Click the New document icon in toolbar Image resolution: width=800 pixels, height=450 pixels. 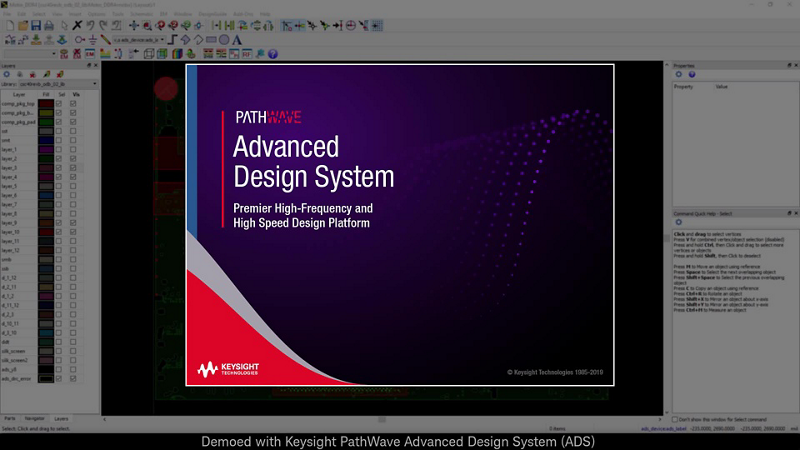tap(10, 26)
